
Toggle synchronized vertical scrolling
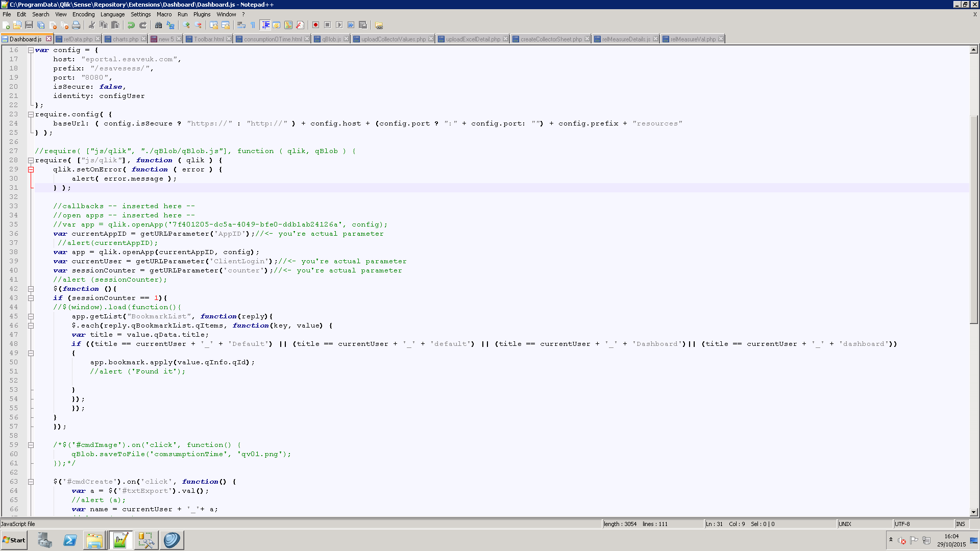[214, 25]
